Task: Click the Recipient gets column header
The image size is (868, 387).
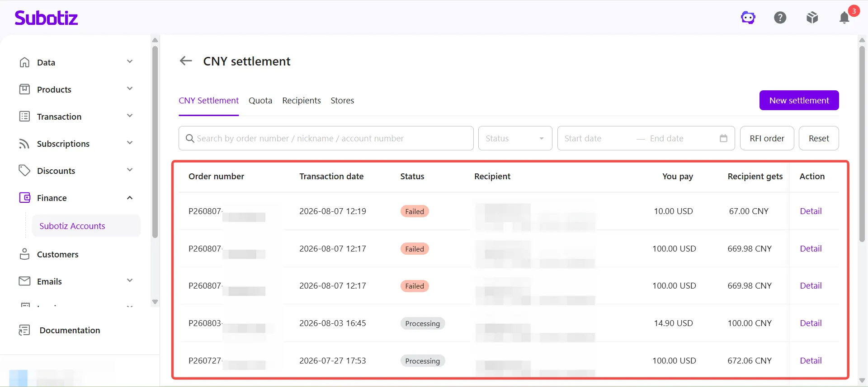Action: (x=755, y=176)
